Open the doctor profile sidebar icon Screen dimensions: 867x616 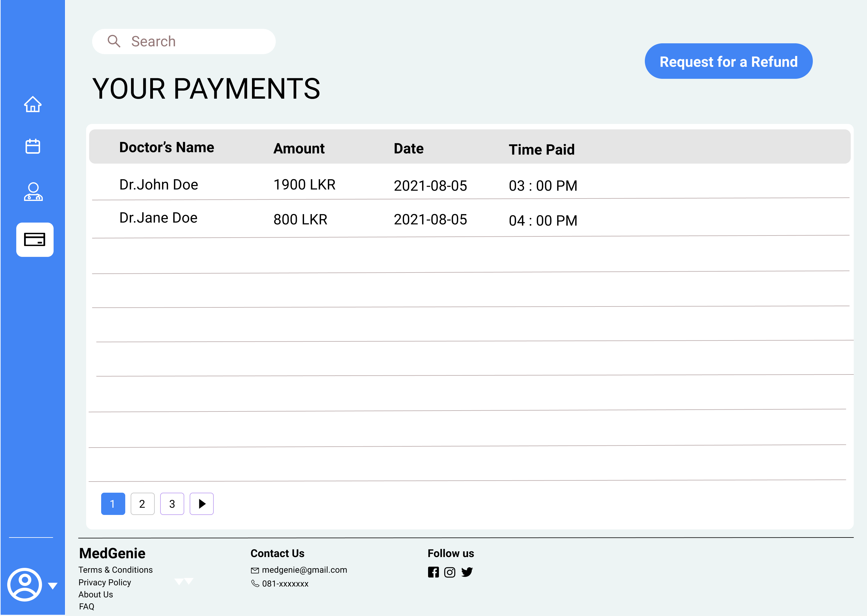coord(33,192)
